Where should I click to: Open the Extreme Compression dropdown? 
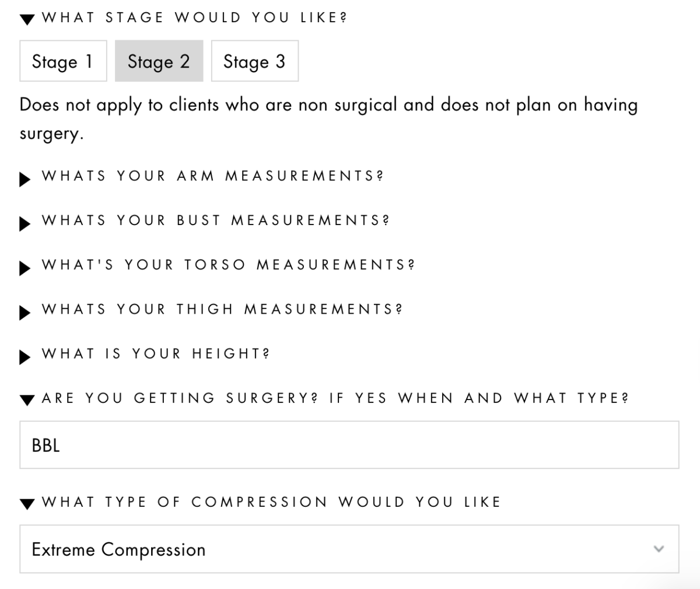pos(349,549)
